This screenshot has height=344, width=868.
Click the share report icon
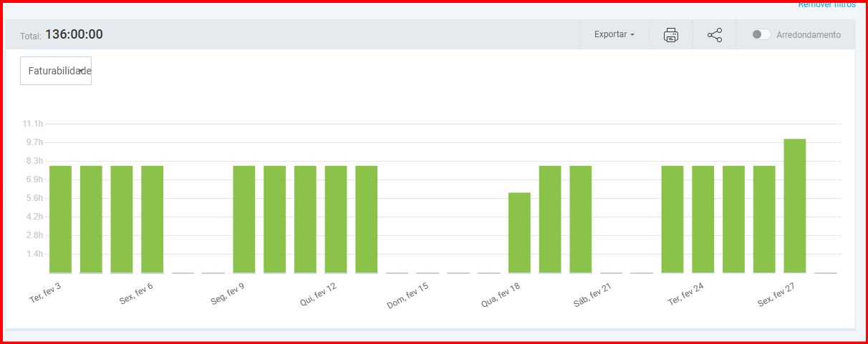[x=714, y=35]
